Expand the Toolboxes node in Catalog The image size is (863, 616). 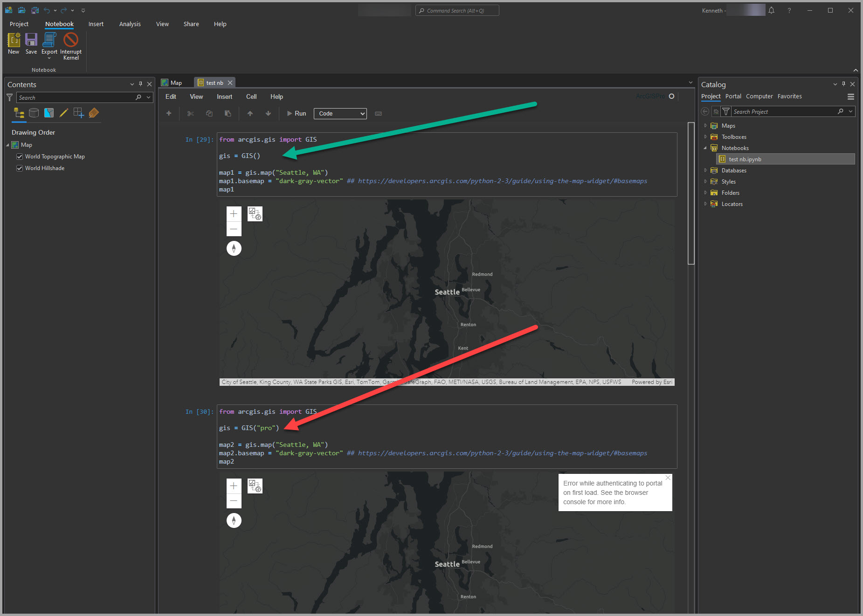point(705,137)
